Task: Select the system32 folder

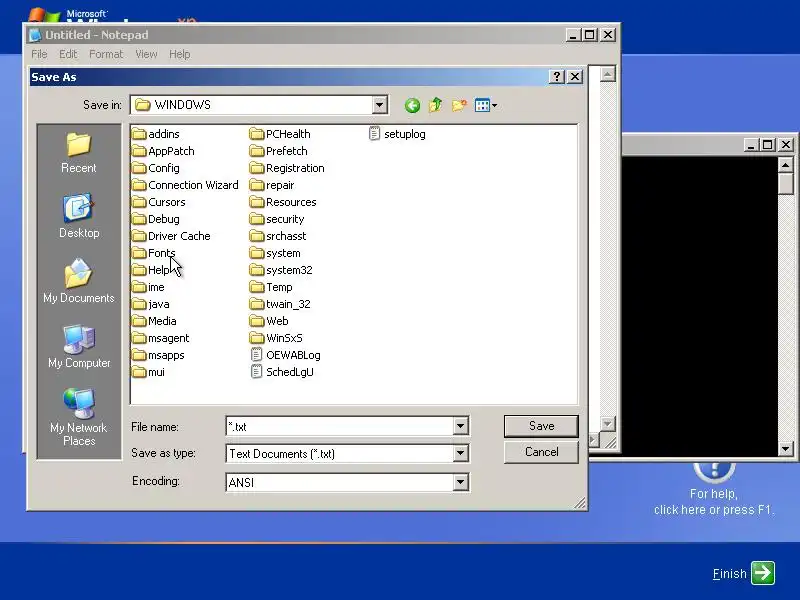Action: tap(281, 270)
